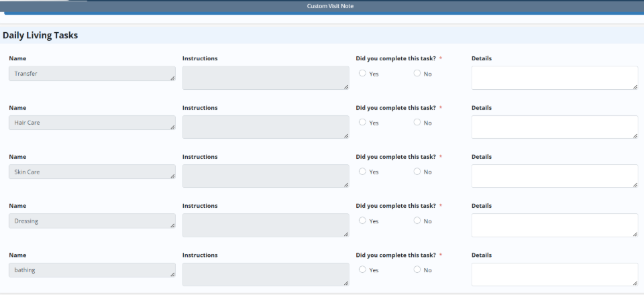The width and height of the screenshot is (644, 295).
Task: Click the bathing Details text box
Action: [554, 274]
